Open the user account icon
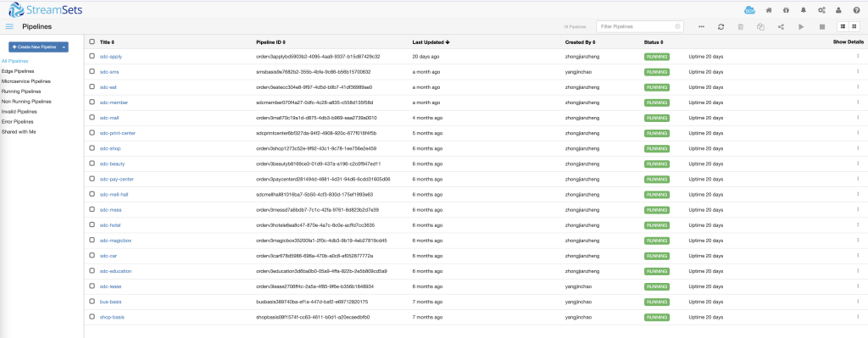 pos(838,10)
